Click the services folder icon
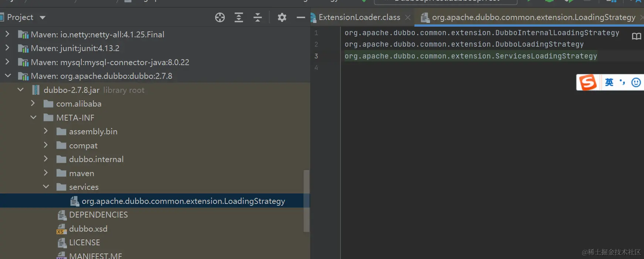 click(61, 187)
